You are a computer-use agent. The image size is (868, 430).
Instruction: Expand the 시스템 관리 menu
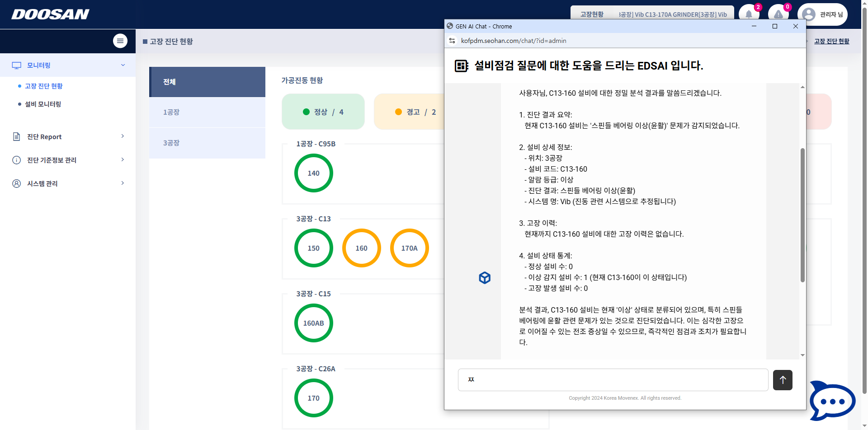pyautogui.click(x=68, y=183)
